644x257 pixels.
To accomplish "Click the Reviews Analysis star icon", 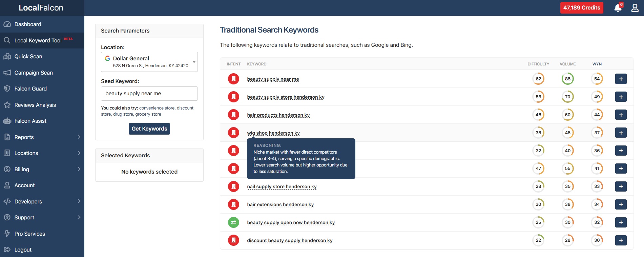I will click(x=7, y=105).
